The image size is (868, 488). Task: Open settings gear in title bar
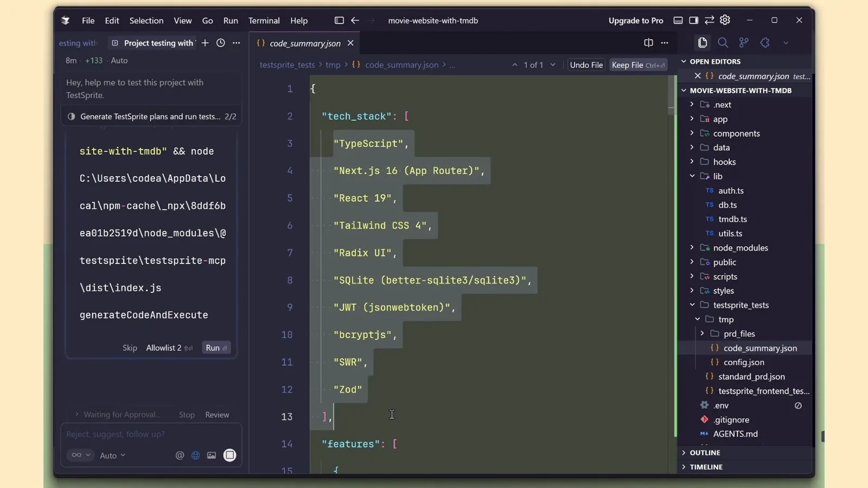pyautogui.click(x=725, y=20)
